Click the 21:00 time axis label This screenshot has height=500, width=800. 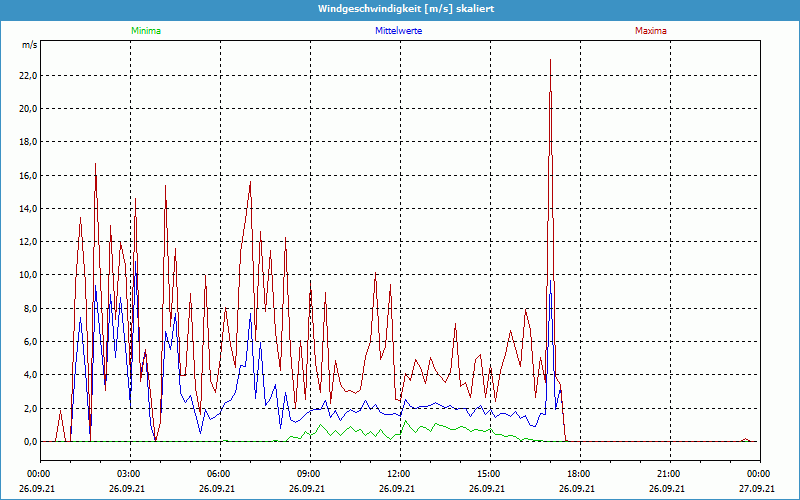point(668,474)
